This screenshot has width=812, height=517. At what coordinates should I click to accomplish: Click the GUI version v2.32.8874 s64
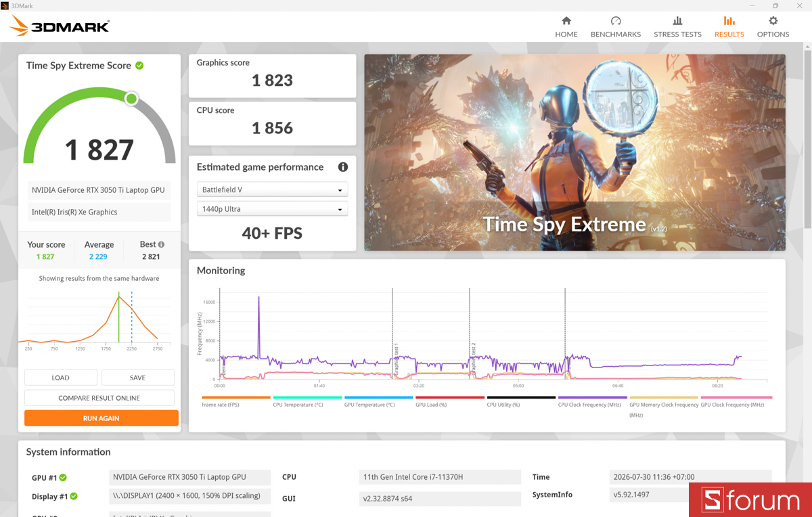coord(440,499)
